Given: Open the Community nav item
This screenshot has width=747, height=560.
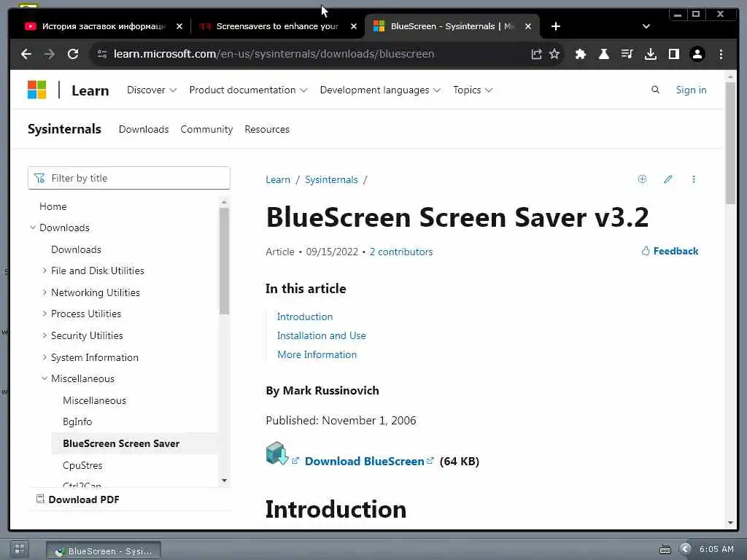Looking at the screenshot, I should pyautogui.click(x=206, y=130).
